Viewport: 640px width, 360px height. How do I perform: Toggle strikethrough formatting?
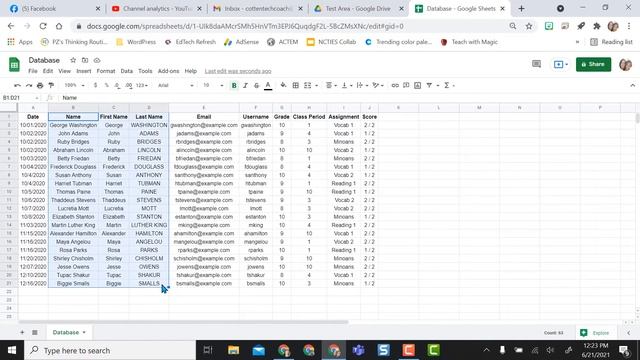(256, 85)
